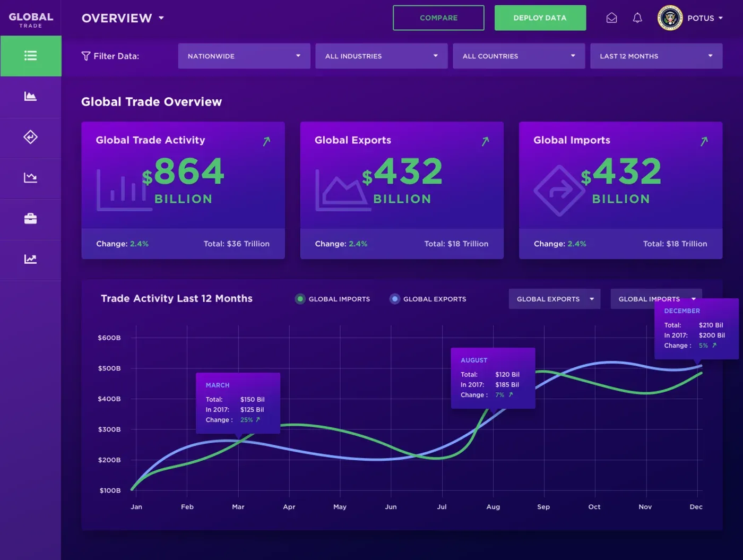Click Total: $36 Trillion text
Image resolution: width=743 pixels, height=560 pixels.
(x=237, y=244)
